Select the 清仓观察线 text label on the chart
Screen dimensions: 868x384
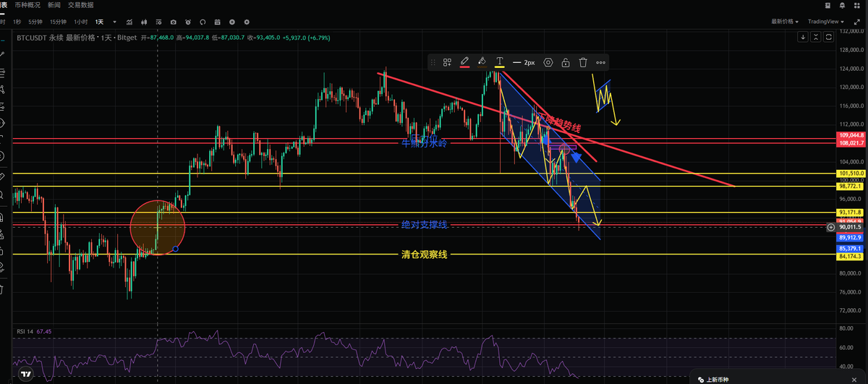click(x=425, y=254)
